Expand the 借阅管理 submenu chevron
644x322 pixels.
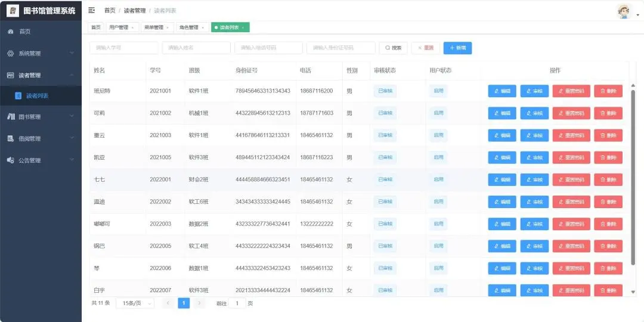coord(72,138)
